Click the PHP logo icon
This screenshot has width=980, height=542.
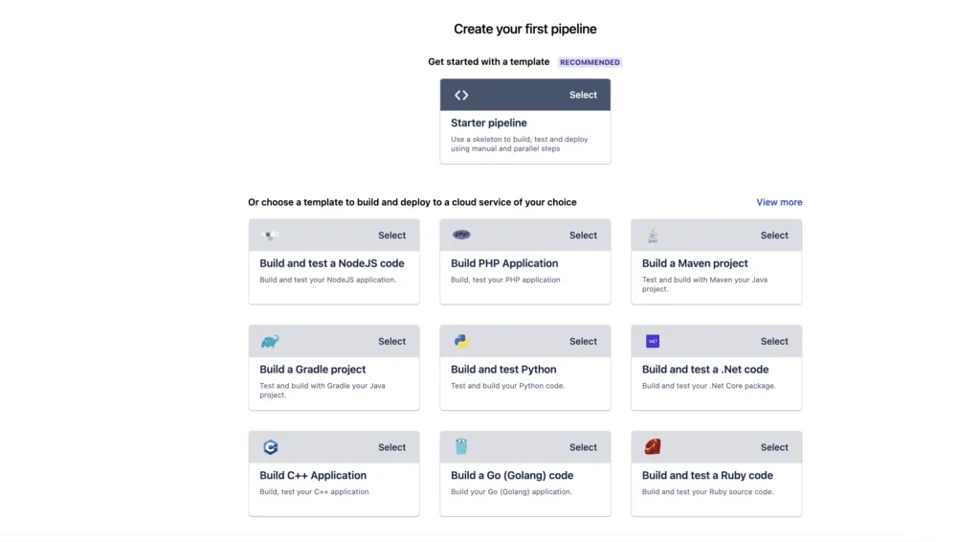coord(461,235)
